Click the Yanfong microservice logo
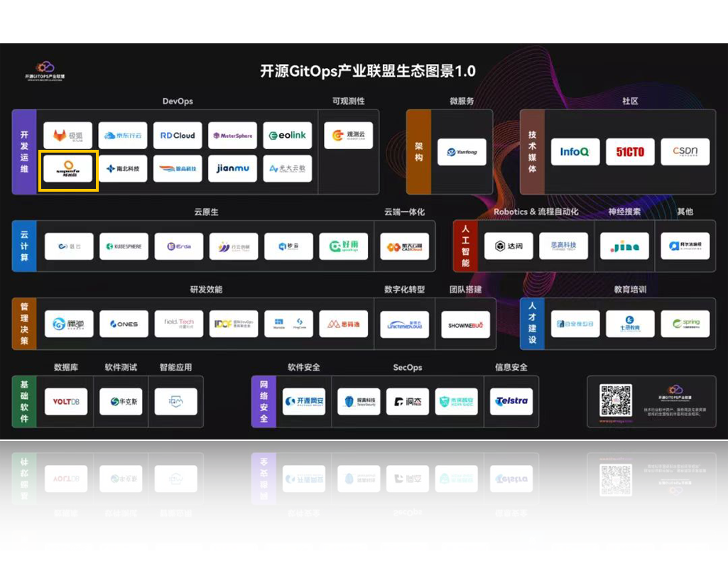 tap(462, 152)
